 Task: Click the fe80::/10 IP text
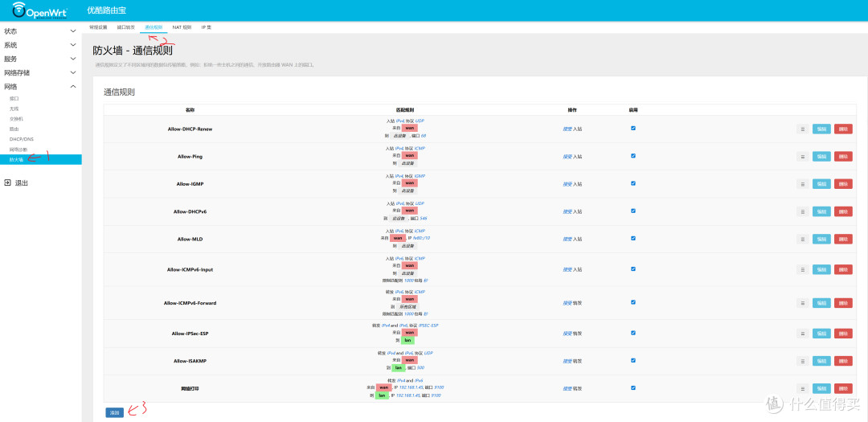(421, 238)
